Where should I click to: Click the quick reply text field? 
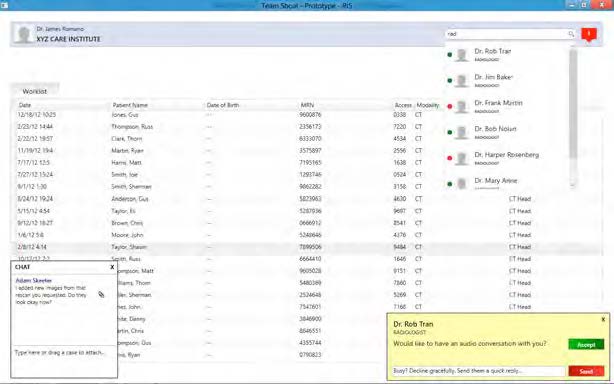(479, 371)
